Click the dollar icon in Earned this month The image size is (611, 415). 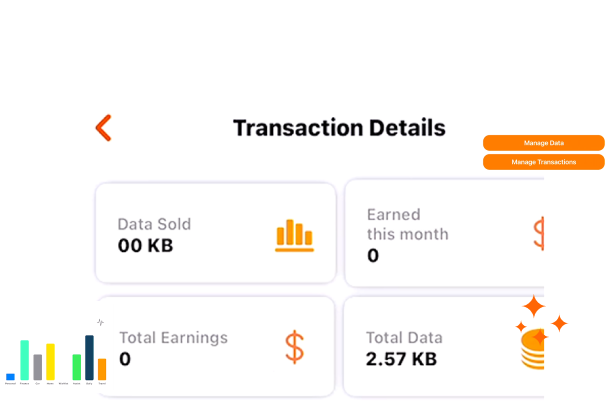(x=539, y=234)
